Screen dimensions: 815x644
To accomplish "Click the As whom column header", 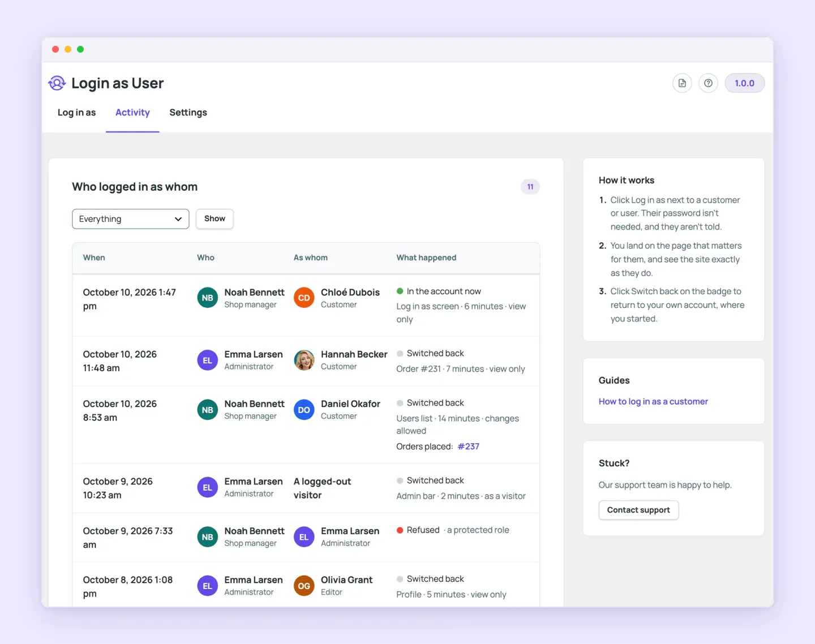I will pos(311,257).
